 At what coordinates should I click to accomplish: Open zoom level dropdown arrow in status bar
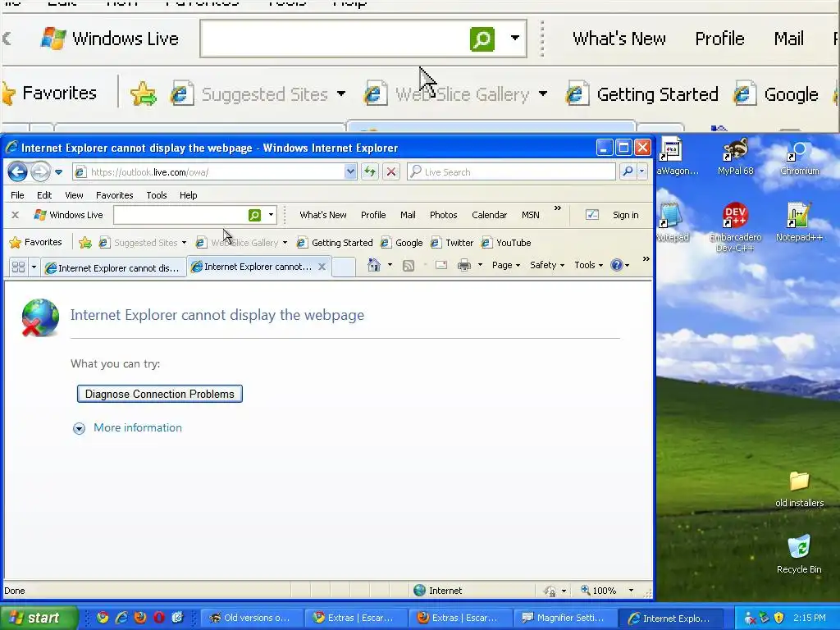click(631, 591)
